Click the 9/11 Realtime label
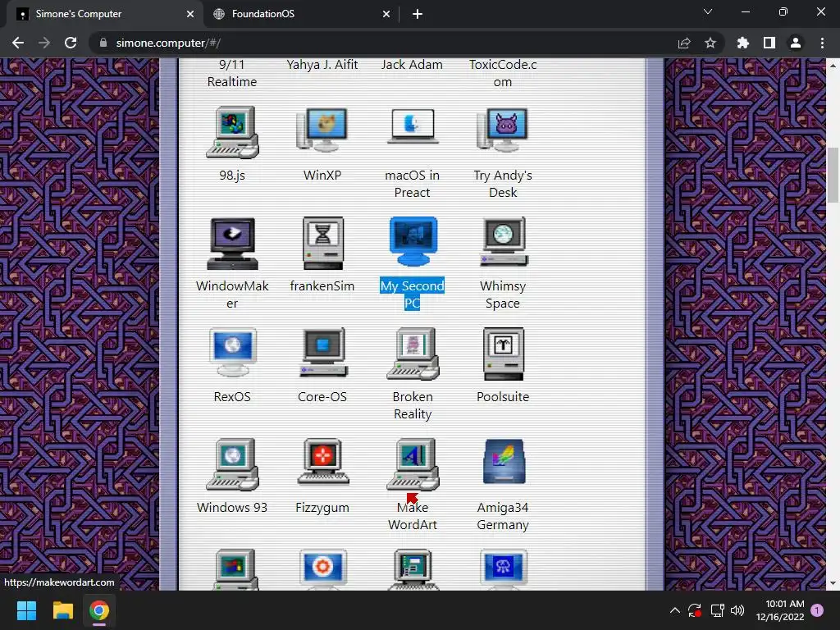840x630 pixels. (232, 73)
